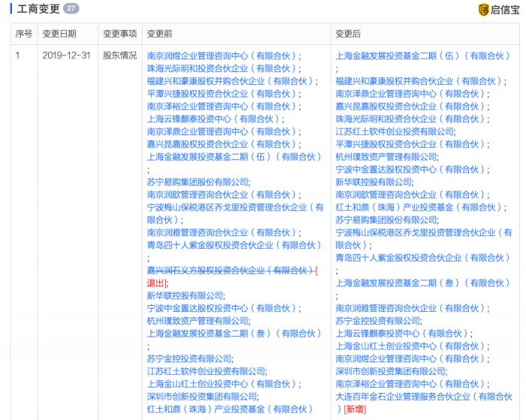Screen dimensions: 526x420
Task: Click the red 退出 tag
Action: [x=156, y=283]
